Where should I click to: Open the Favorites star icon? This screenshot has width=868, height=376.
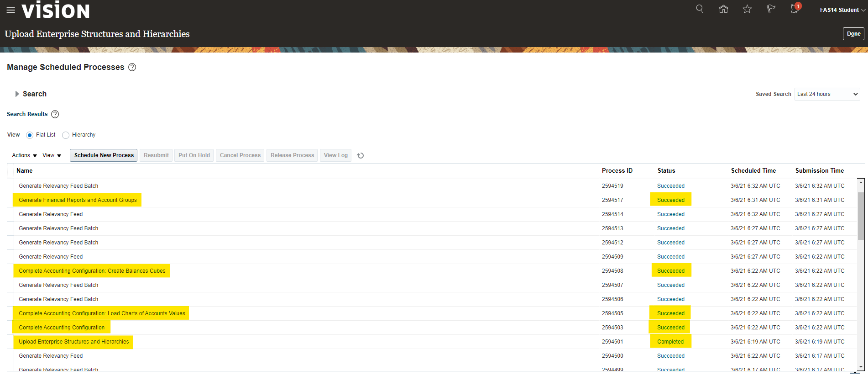[x=747, y=9]
